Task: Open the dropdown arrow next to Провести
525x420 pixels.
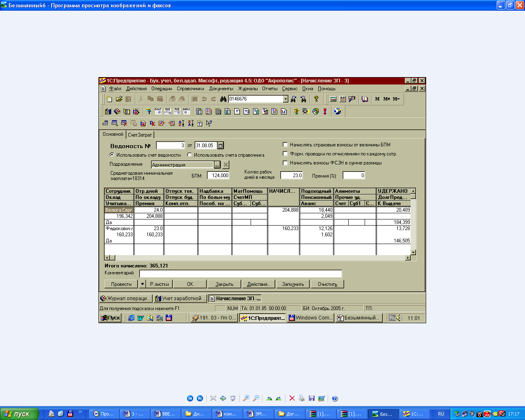Action: point(142,284)
